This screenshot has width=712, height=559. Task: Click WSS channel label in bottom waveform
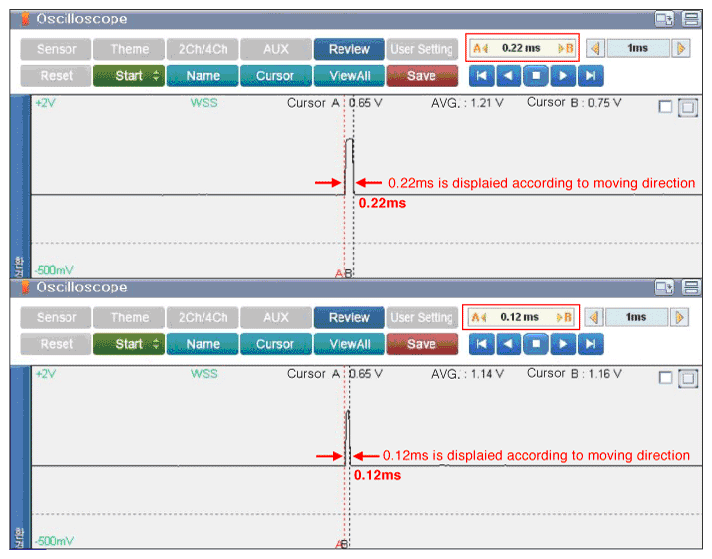[x=204, y=374]
